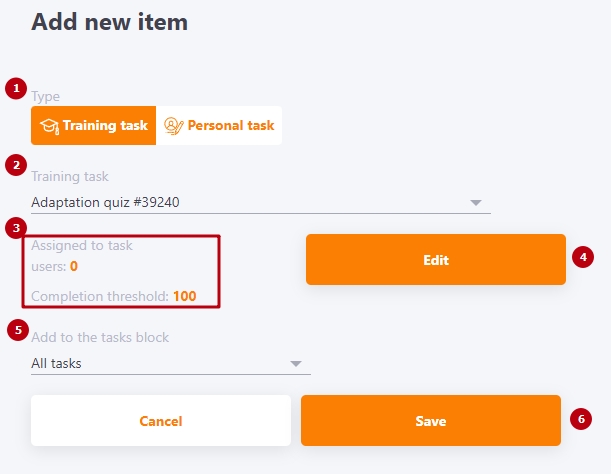Click the red number 4 marker

pyautogui.click(x=583, y=257)
